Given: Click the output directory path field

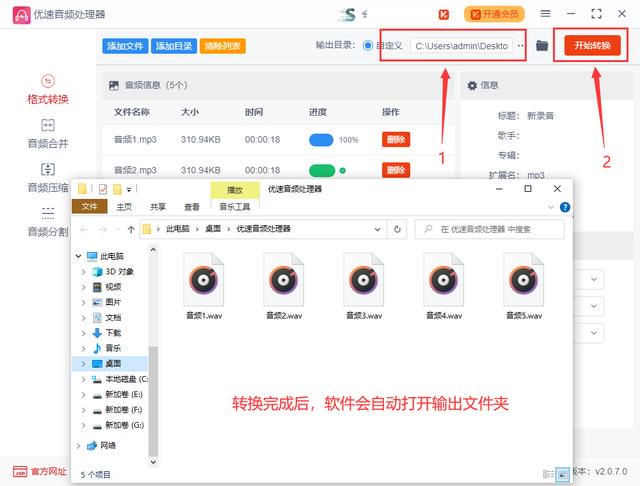Looking at the screenshot, I should coord(462,46).
